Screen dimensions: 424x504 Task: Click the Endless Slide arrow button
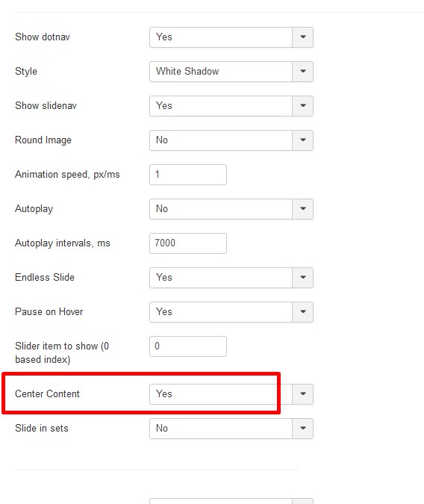point(303,278)
